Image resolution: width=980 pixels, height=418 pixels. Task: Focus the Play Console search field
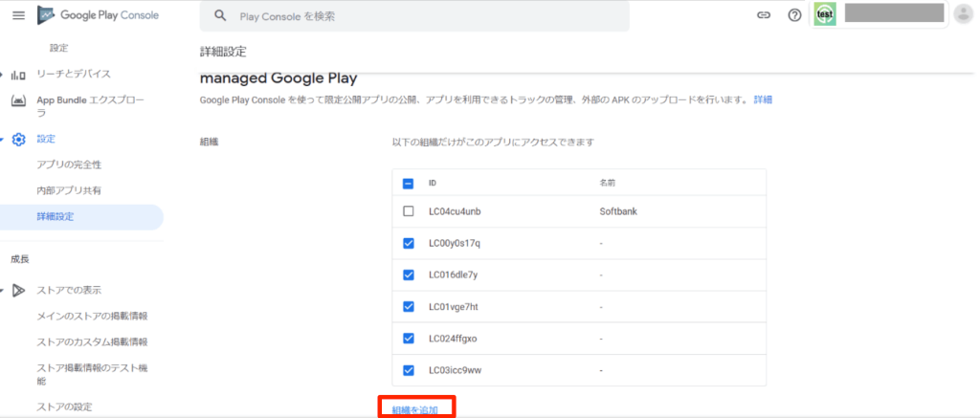[414, 16]
